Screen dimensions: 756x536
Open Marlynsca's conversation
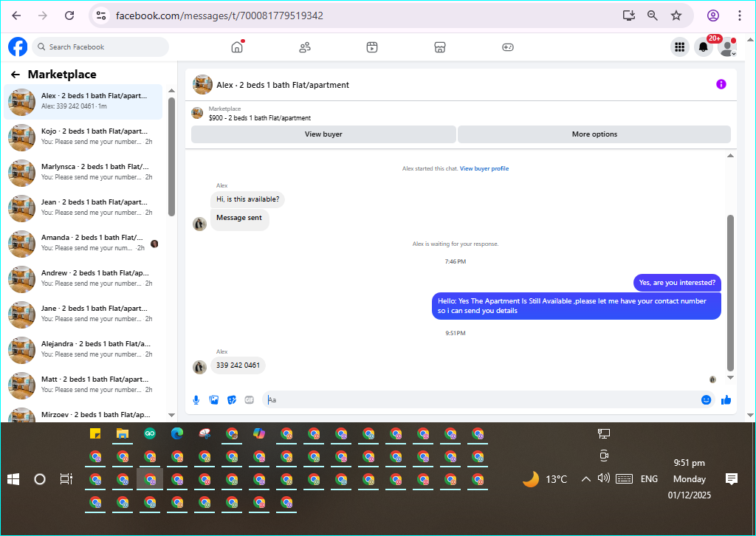[83, 172]
